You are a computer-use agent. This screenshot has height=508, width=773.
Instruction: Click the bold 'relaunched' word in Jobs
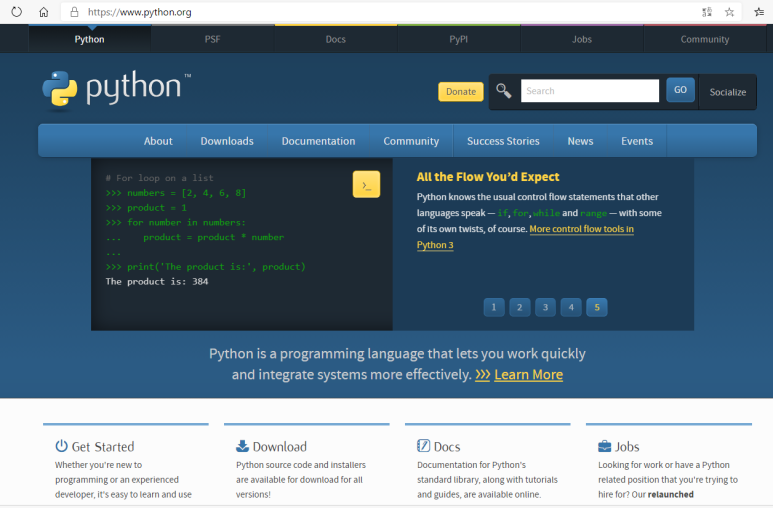point(670,494)
